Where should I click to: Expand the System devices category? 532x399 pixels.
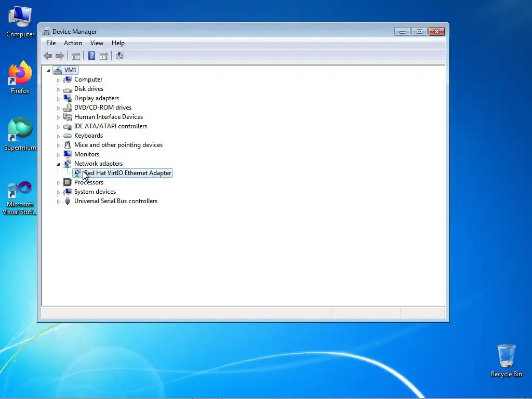coord(58,192)
